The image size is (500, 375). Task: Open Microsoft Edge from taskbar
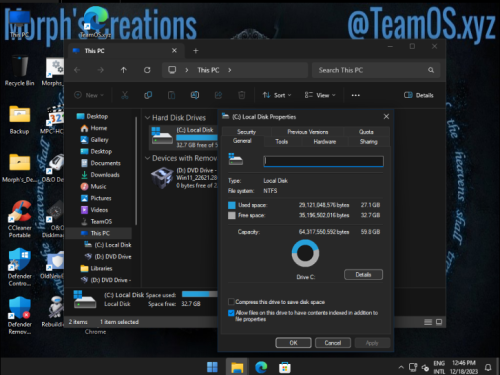coord(261,367)
